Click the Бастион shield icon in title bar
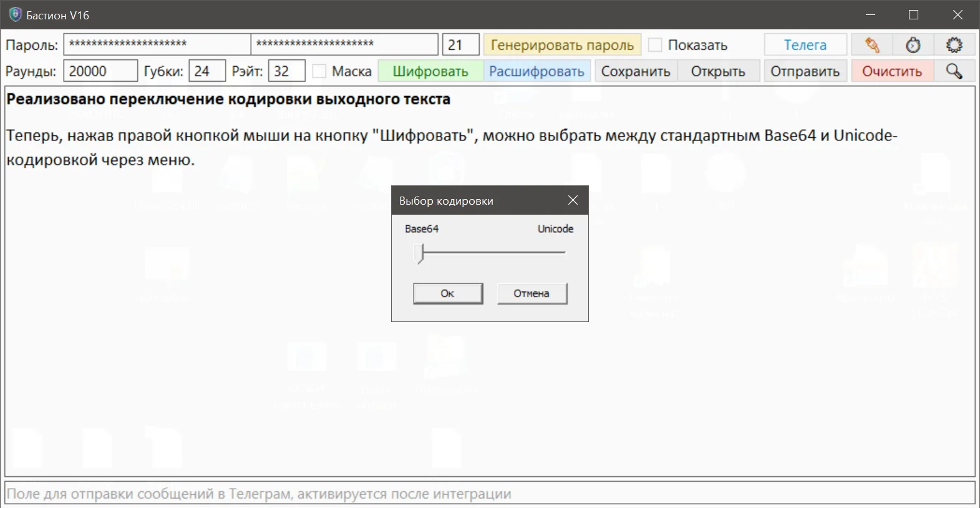This screenshot has height=508, width=980. pyautogui.click(x=15, y=15)
